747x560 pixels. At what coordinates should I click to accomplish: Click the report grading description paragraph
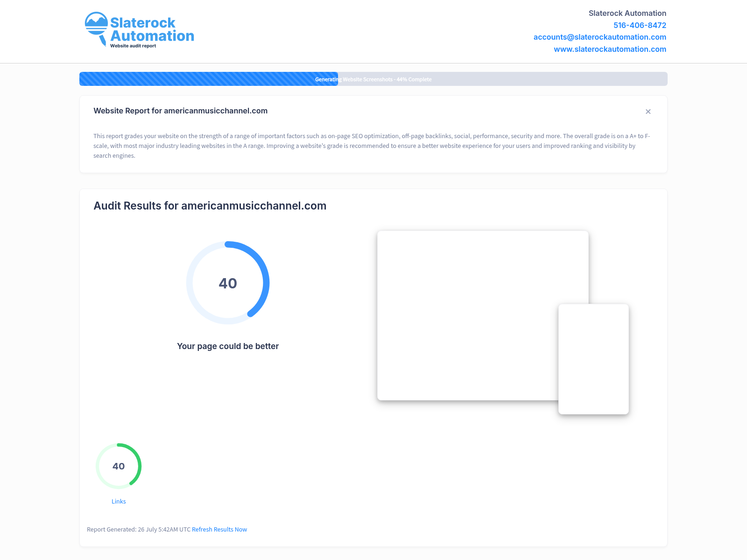pyautogui.click(x=372, y=146)
